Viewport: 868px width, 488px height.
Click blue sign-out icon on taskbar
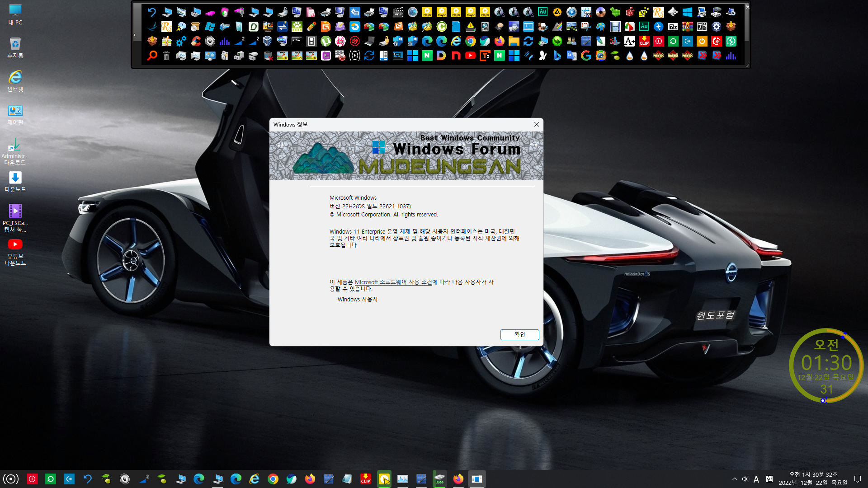pyautogui.click(x=69, y=479)
